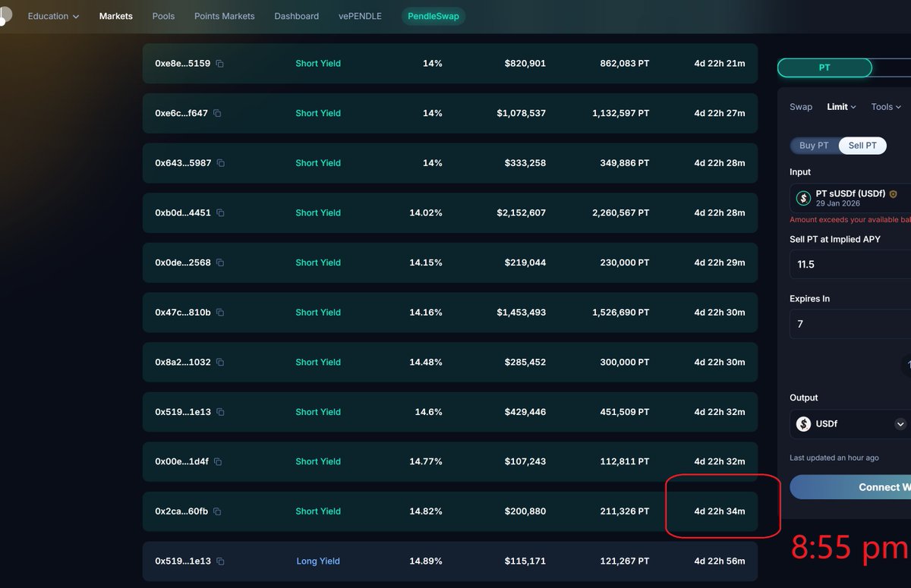This screenshot has height=588, width=911.
Task: Copy address 0x2ca...60fb using copy icon
Action: point(217,511)
